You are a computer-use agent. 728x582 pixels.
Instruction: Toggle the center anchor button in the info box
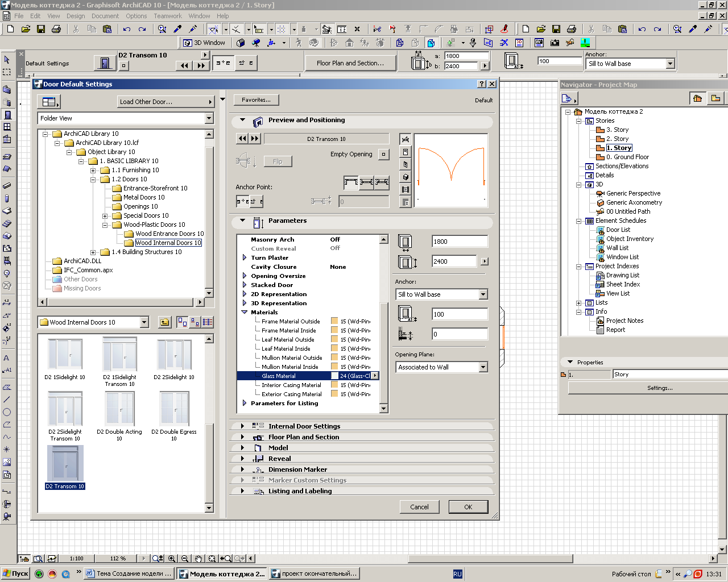(224, 63)
